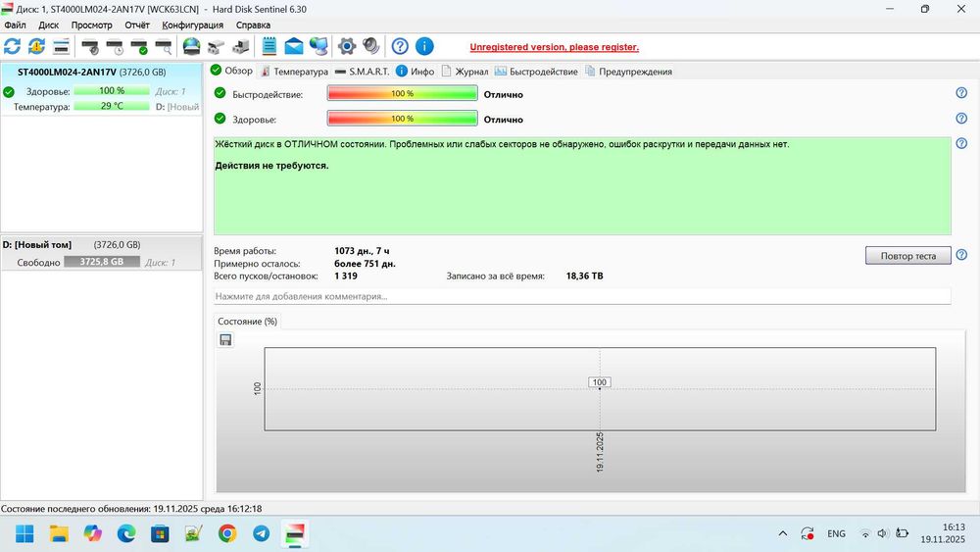This screenshot has height=552, width=980.
Task: Open the Конфигурация menu
Action: coord(192,25)
